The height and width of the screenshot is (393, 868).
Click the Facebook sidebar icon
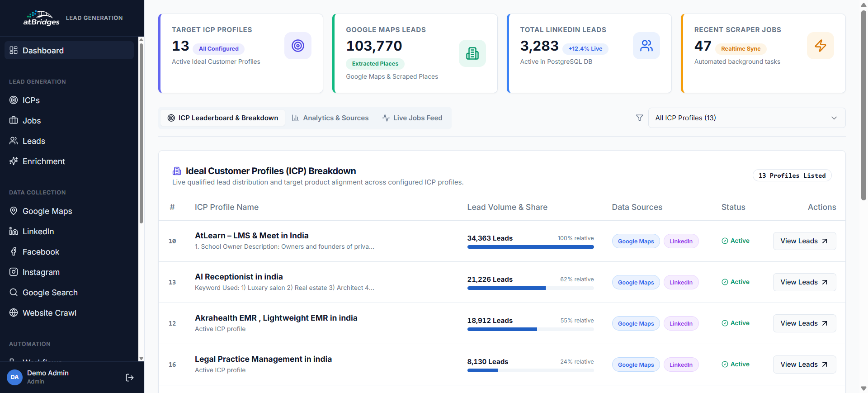pos(14,251)
